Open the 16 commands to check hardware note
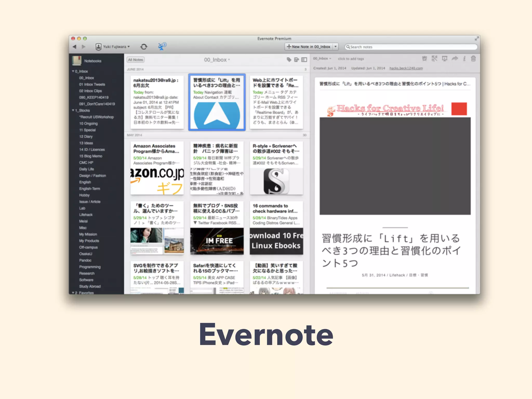Screen dimensions: 532x399 click(276, 228)
